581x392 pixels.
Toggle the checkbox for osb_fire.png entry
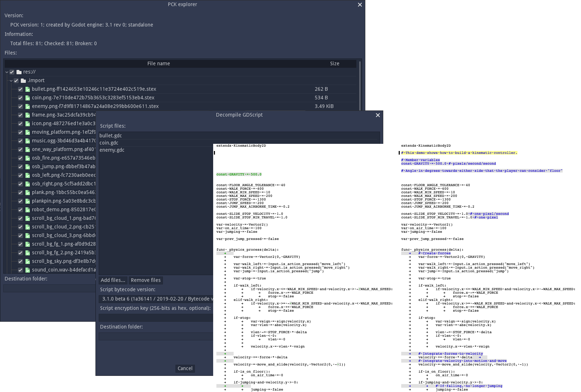click(20, 158)
